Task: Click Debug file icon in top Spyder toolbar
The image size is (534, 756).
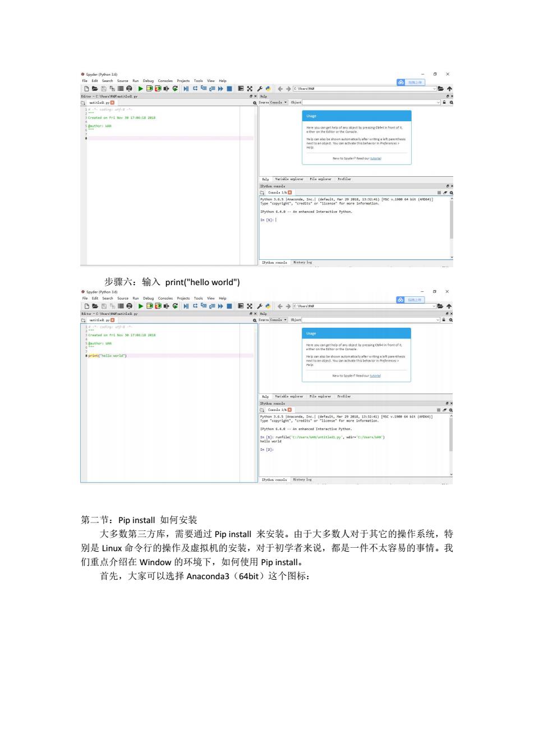Action: point(186,89)
